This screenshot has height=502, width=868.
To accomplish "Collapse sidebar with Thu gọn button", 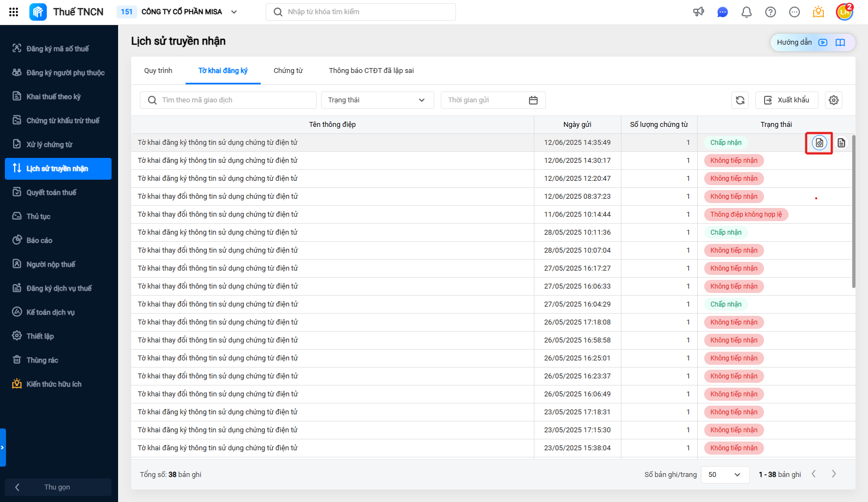I will coord(58,487).
